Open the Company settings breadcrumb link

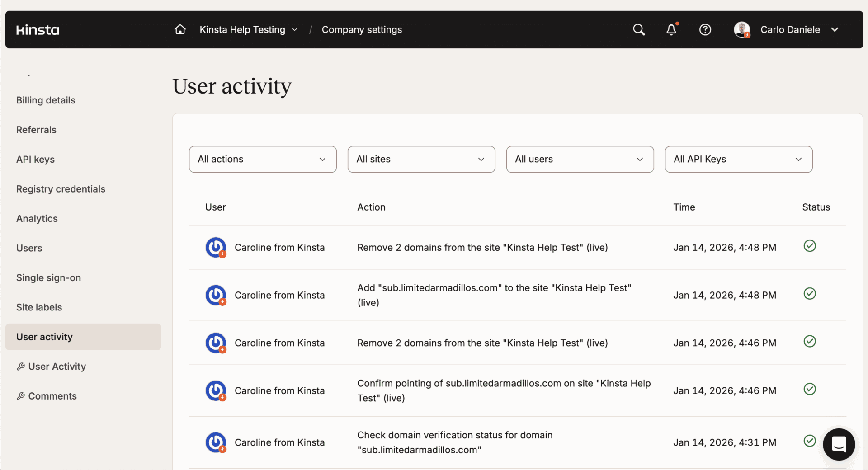362,30
